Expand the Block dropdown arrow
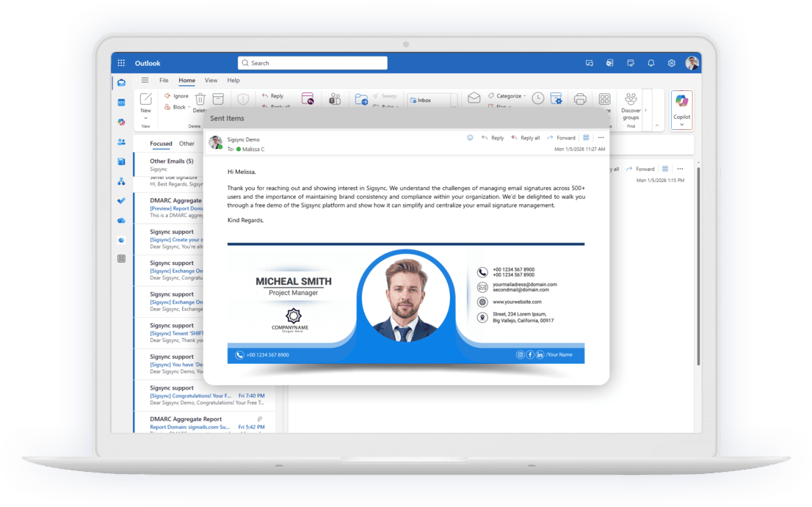 (x=189, y=107)
